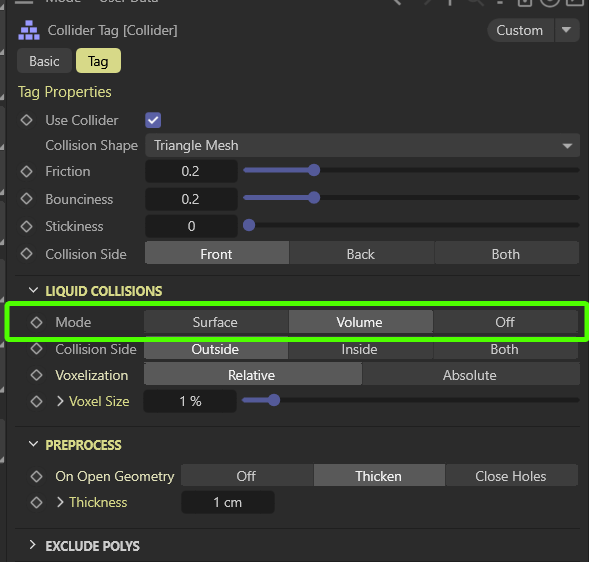Click the Collider Tag pyramid icon

pos(29,30)
